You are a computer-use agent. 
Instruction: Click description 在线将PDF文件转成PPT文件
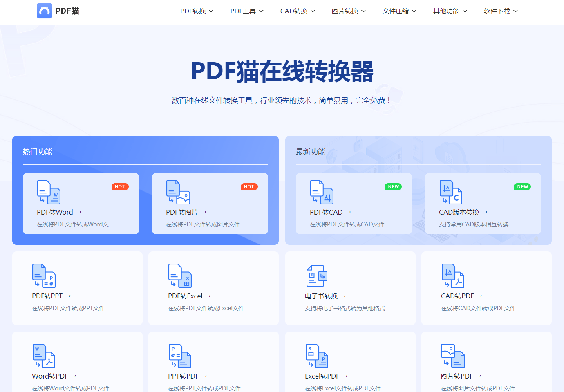[x=68, y=308]
